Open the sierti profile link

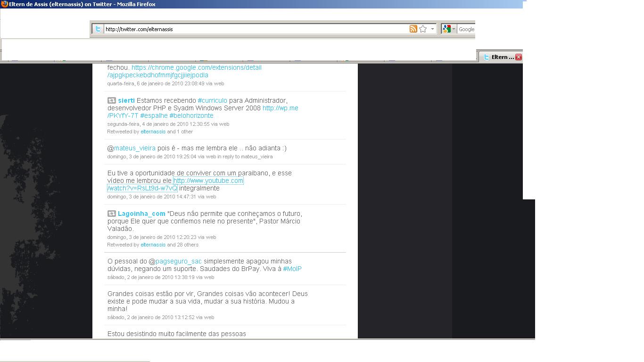[126, 100]
